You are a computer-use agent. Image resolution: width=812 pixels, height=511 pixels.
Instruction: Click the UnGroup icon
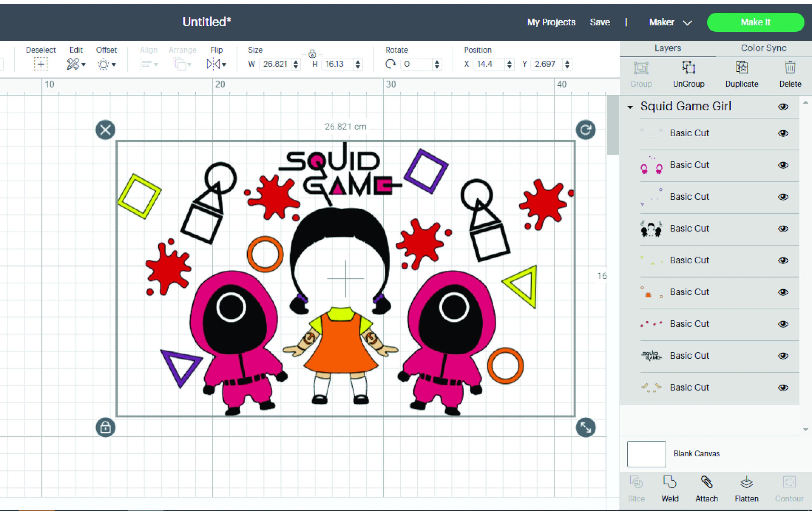pos(689,67)
